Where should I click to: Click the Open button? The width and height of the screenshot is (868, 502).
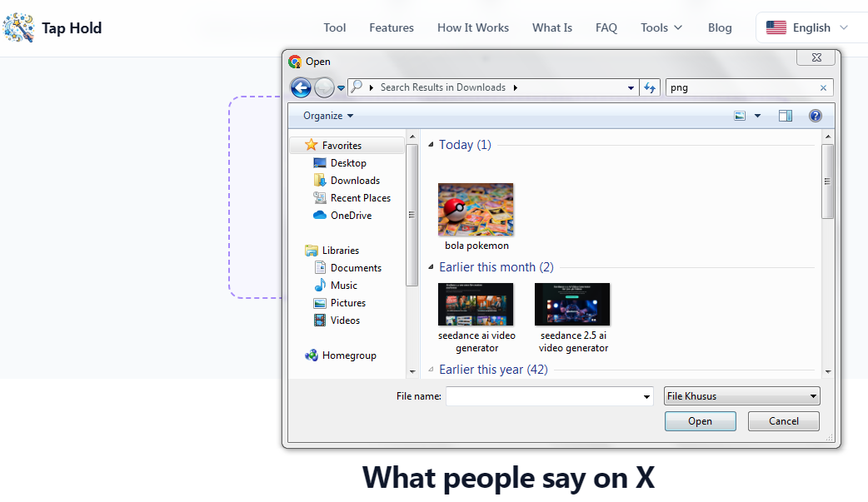(x=701, y=421)
